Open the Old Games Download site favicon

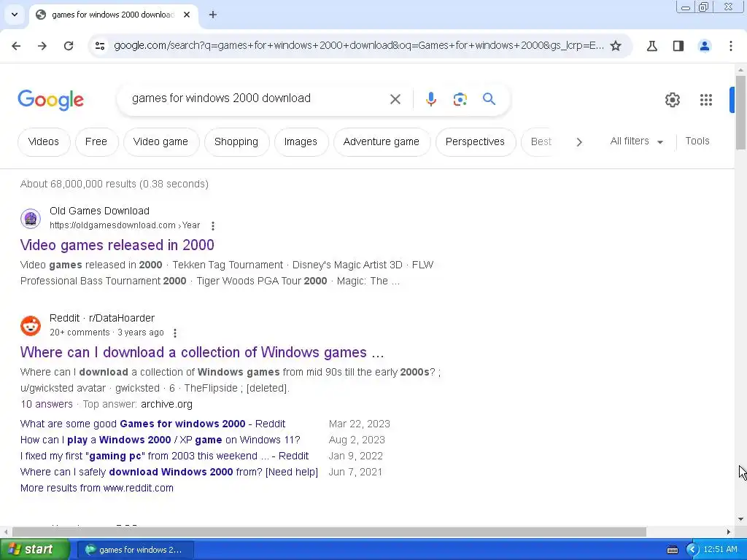click(31, 219)
